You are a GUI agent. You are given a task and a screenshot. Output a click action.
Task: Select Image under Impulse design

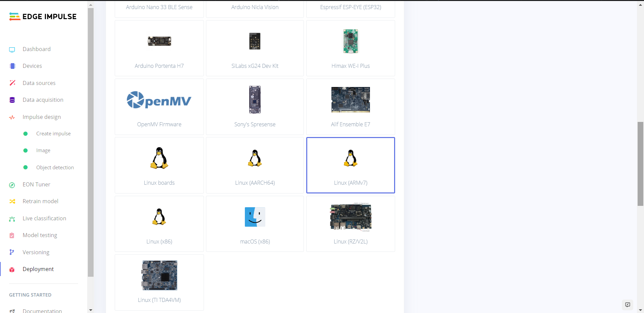43,150
